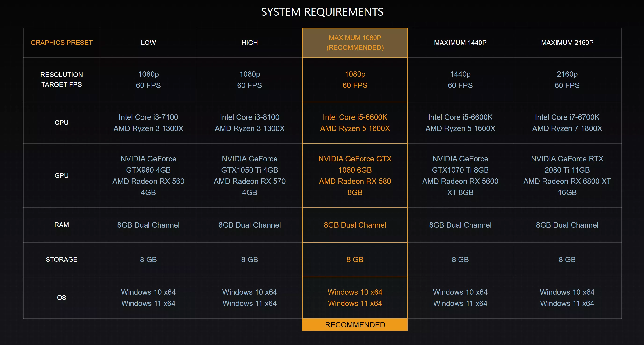Select the GRAPHICS PRESET header cell
The image size is (644, 345).
[62, 43]
